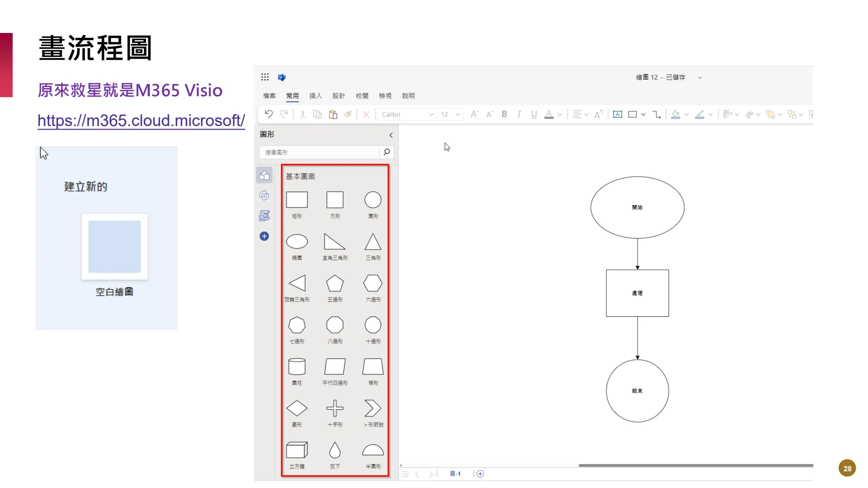The height and width of the screenshot is (488, 868).
Task: Click the Visio logo icon
Action: (282, 77)
